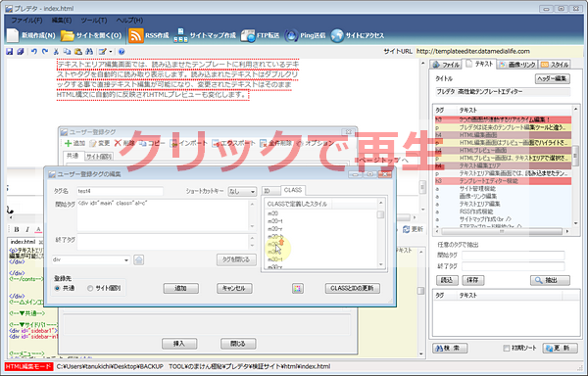This screenshot has width=588, height=376.
Task: Open the ショートカットキー なし dropdown
Action: [x=242, y=191]
